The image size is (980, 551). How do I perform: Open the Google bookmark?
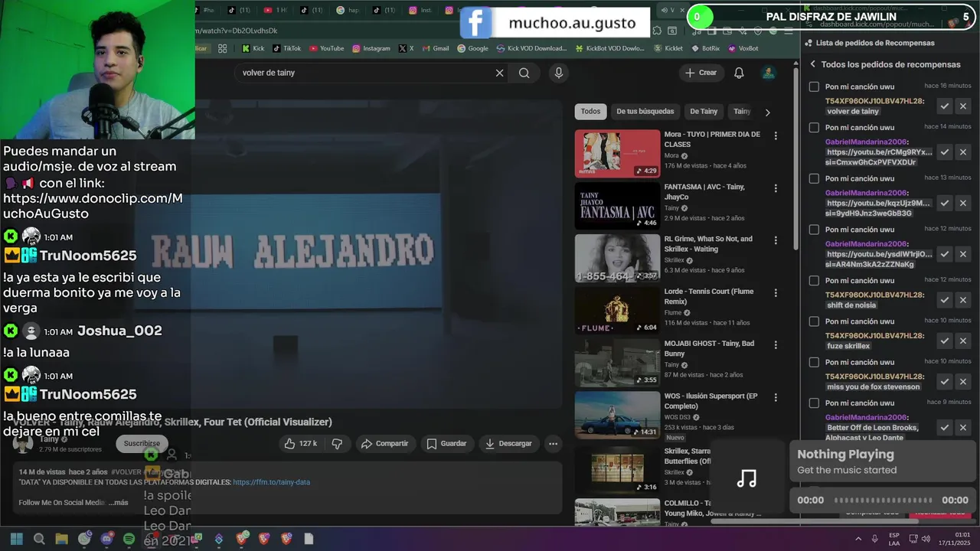pyautogui.click(x=473, y=48)
